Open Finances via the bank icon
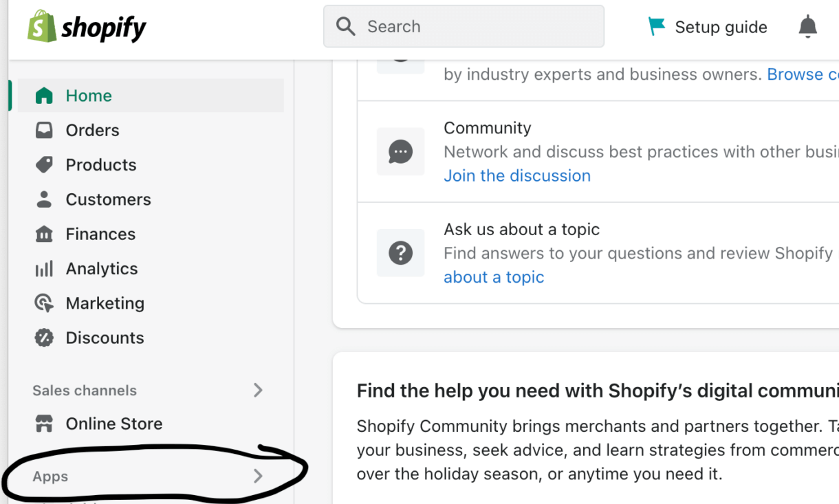The width and height of the screenshot is (839, 504). coord(44,234)
